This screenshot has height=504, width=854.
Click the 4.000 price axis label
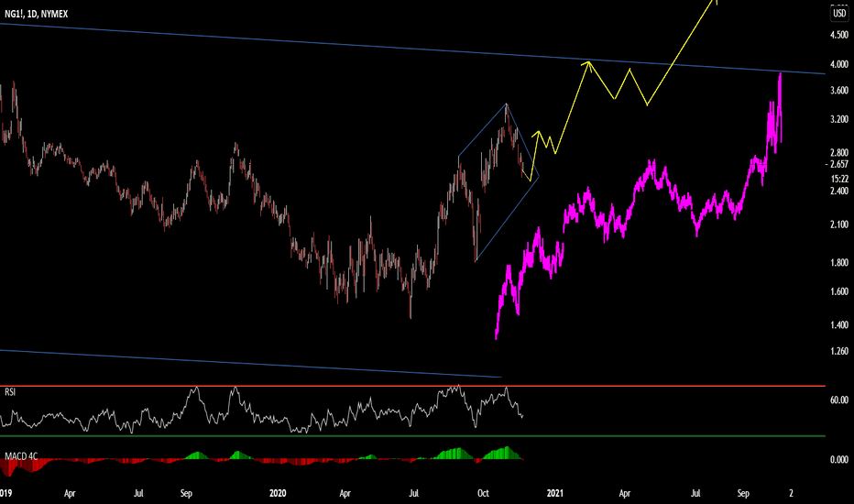pos(839,64)
